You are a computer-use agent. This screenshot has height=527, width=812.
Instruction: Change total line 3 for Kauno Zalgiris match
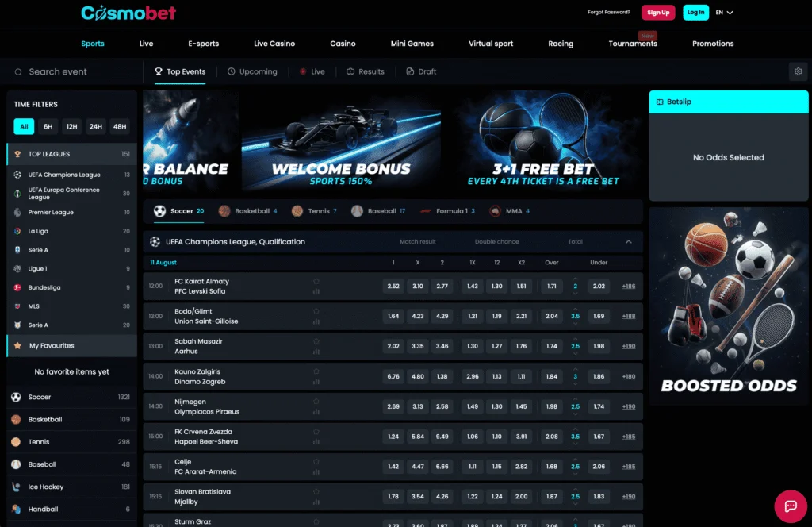[575, 376]
